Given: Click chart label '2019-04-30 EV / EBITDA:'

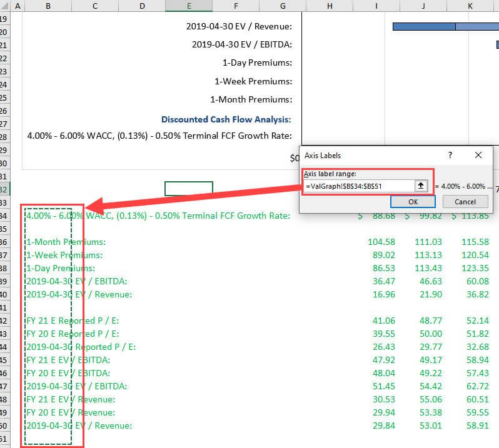Looking at the screenshot, I should click(x=242, y=44).
